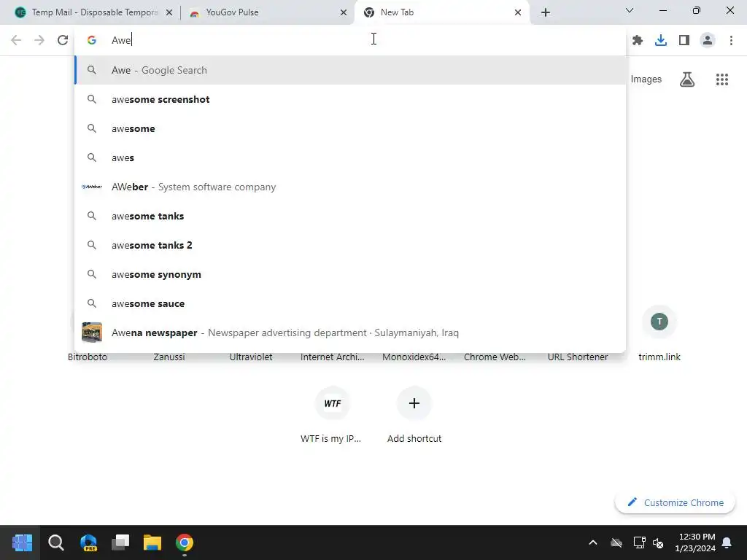Viewport: 747px width, 560px height.
Task: Show hidden system tray icons
Action: tap(593, 542)
